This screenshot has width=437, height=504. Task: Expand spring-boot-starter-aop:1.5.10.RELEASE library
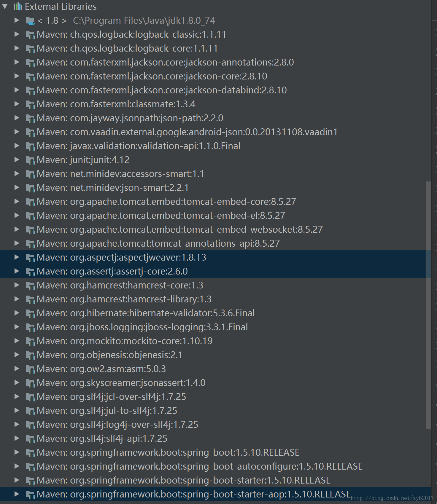coord(17,494)
